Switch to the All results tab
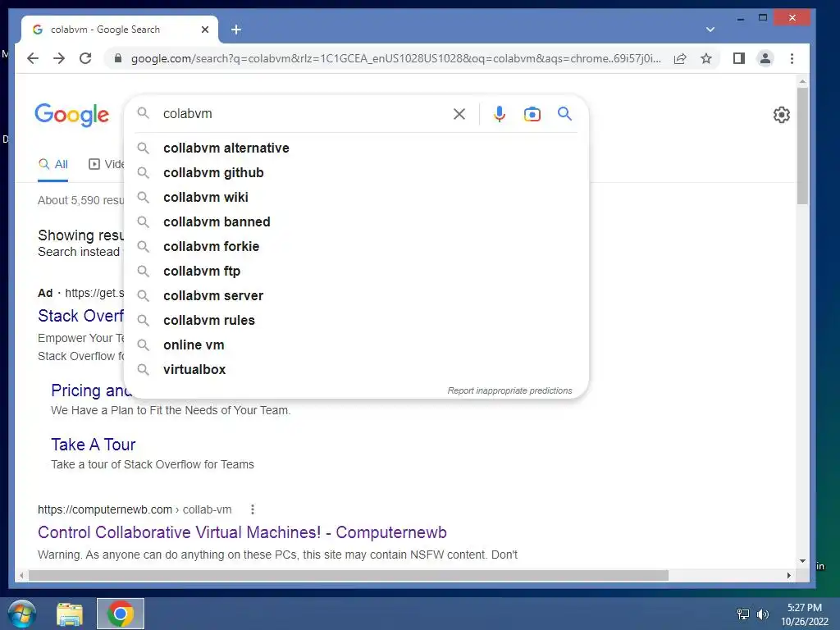 (x=53, y=164)
